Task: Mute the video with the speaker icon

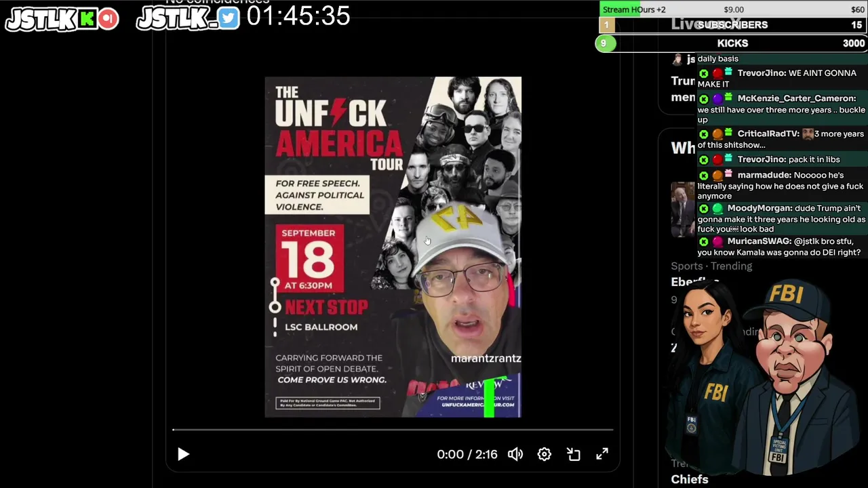Action: tap(515, 454)
